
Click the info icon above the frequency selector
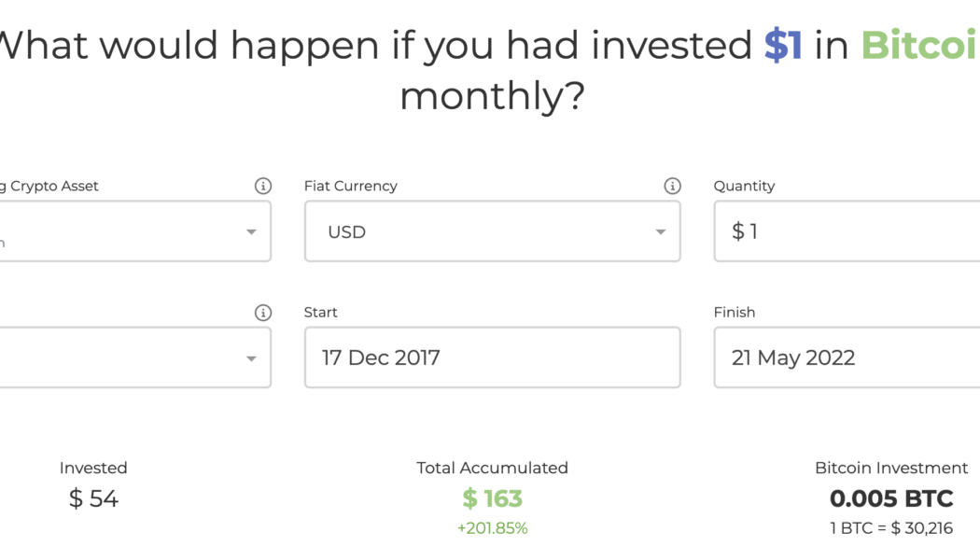[263, 312]
